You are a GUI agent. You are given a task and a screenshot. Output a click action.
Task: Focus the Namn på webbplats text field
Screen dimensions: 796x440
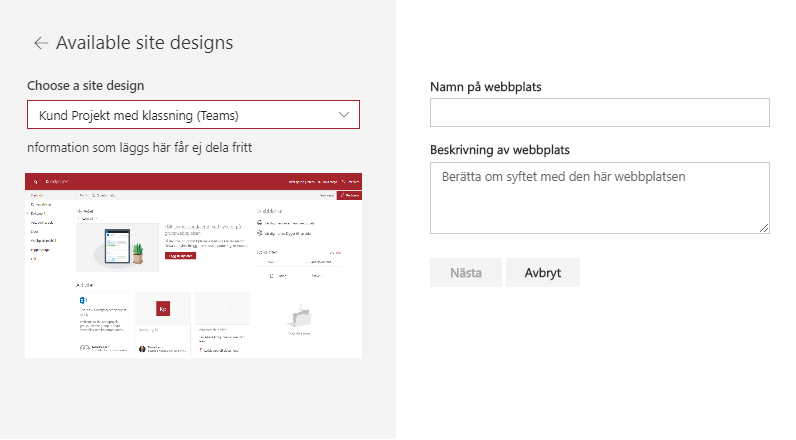pos(599,113)
